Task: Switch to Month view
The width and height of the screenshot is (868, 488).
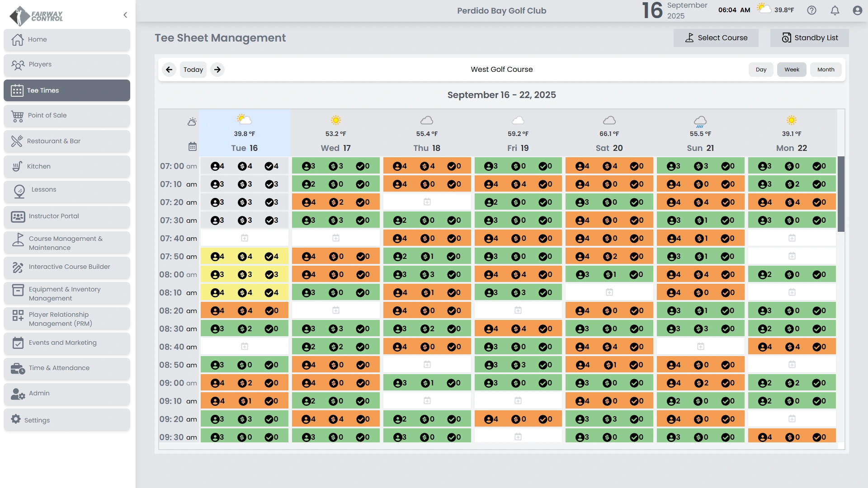Action: point(826,70)
